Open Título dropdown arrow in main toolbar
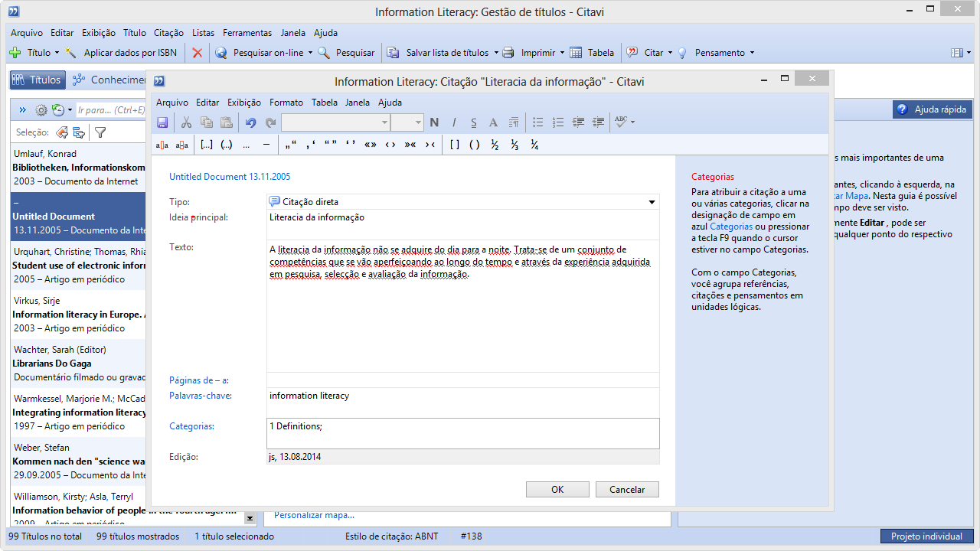The width and height of the screenshot is (980, 551). 57,53
